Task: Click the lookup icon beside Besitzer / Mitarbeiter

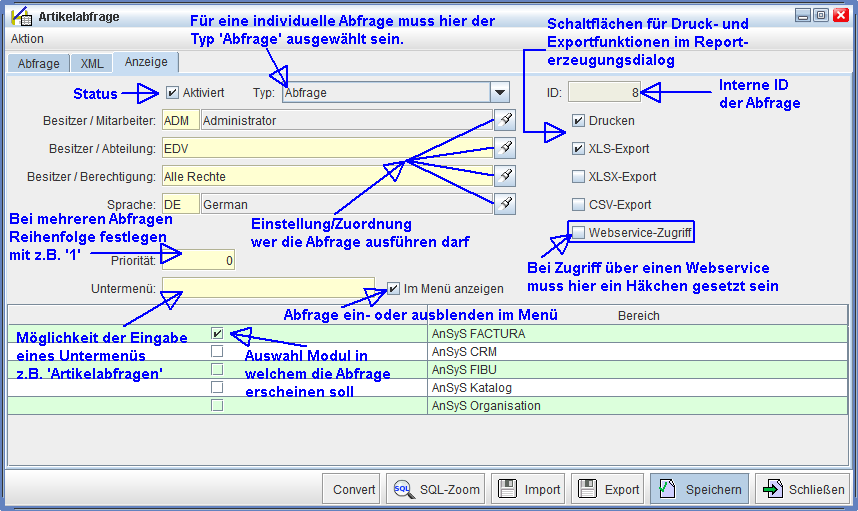Action: (506, 120)
